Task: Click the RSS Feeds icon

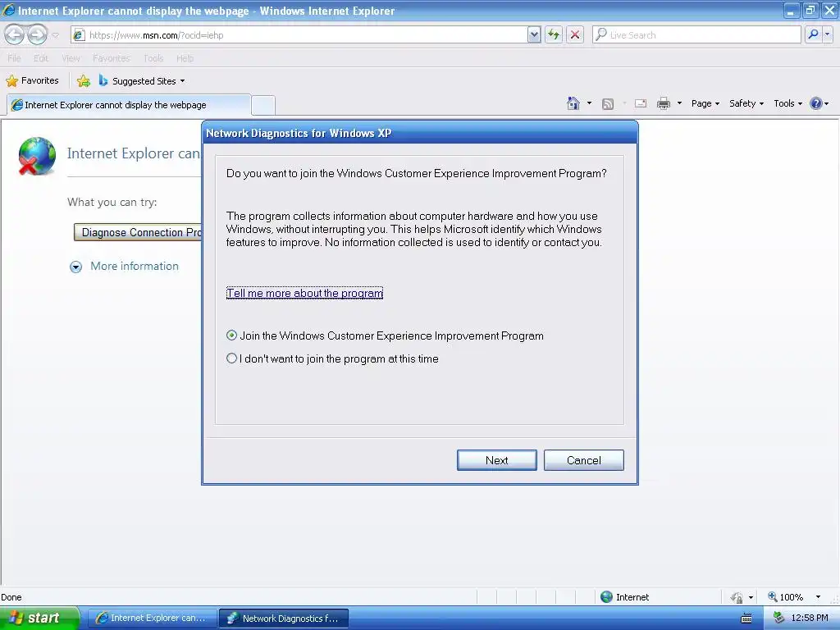Action: [x=608, y=104]
